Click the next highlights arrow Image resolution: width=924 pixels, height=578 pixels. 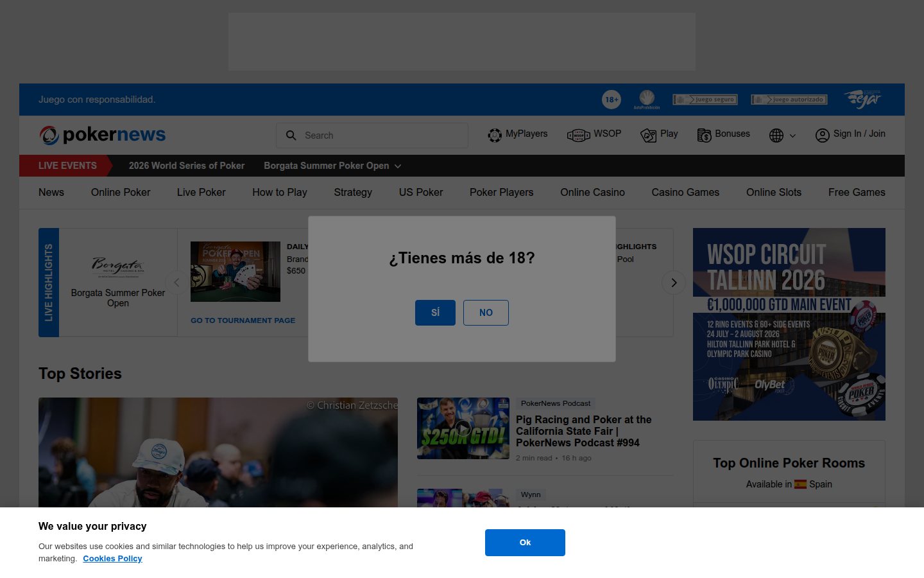point(674,283)
